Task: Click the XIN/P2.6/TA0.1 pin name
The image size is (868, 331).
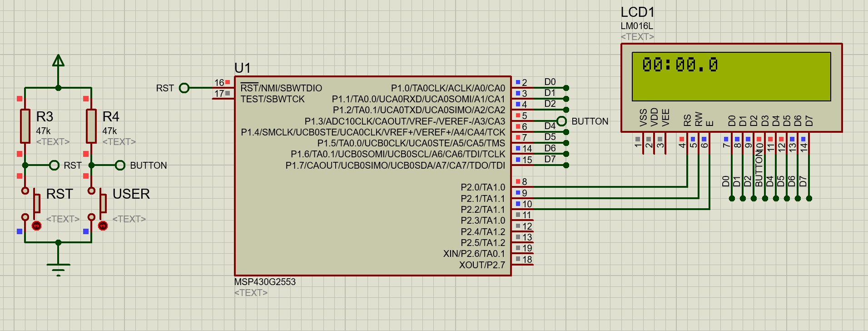Action: [474, 254]
